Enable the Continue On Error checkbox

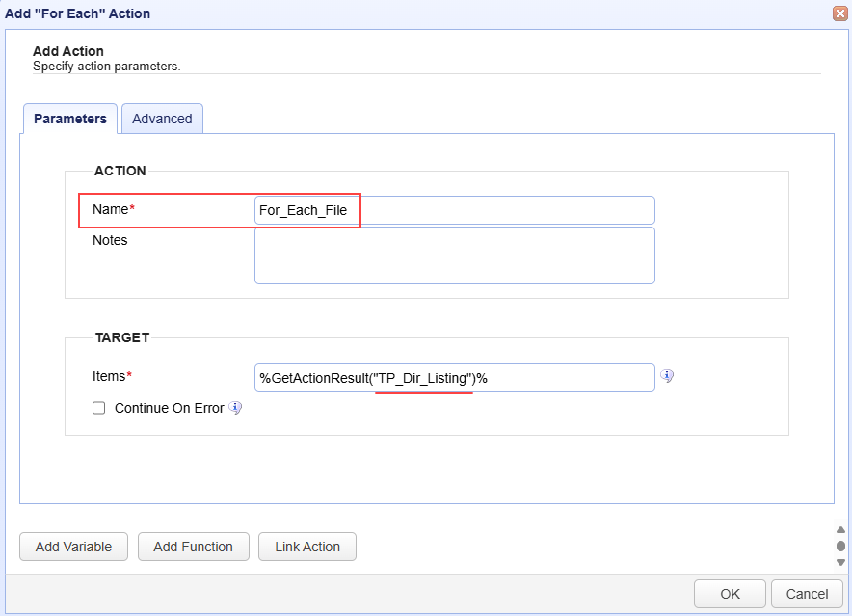click(99, 408)
